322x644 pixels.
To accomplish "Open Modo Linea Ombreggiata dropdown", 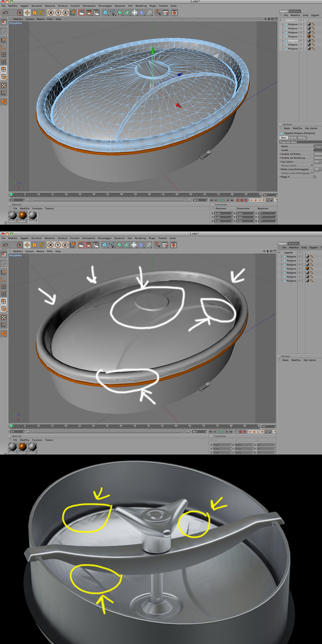I will pos(318,169).
